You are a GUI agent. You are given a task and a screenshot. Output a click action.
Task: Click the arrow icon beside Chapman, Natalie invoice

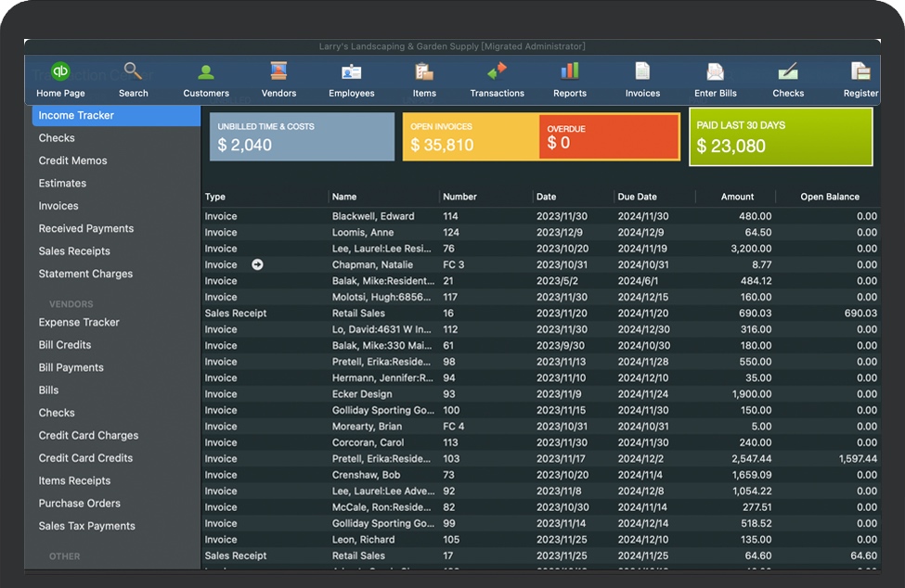point(257,265)
